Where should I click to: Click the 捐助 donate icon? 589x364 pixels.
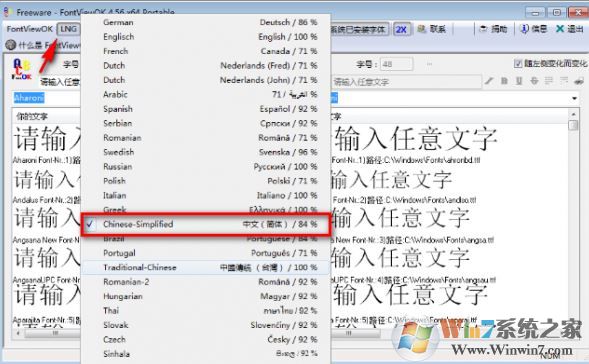[483, 29]
